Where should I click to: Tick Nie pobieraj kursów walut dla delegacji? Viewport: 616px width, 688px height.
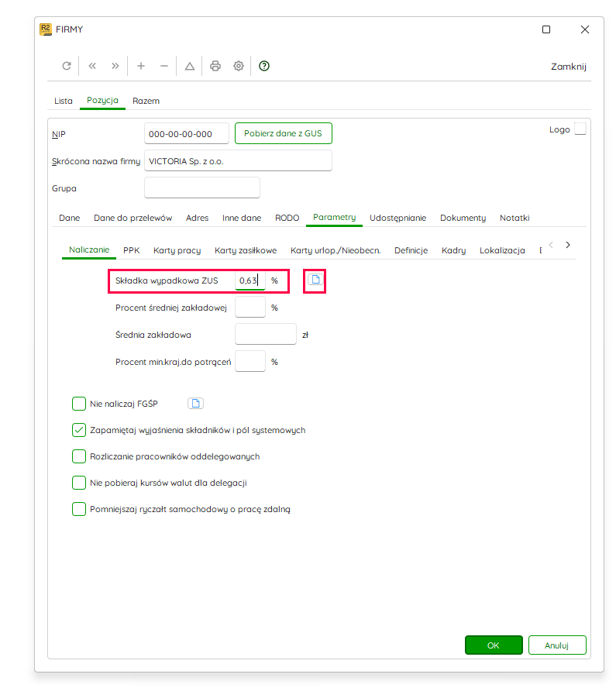click(79, 483)
